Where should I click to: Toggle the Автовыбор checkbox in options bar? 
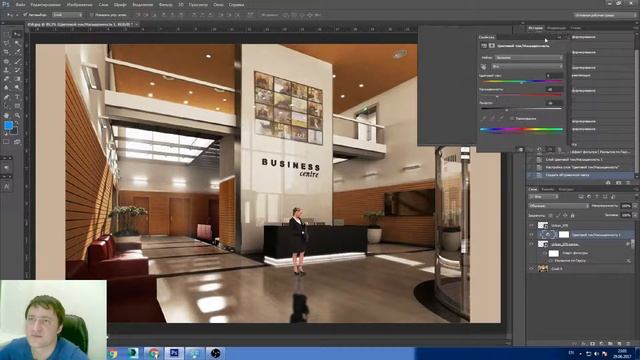(x=25, y=15)
